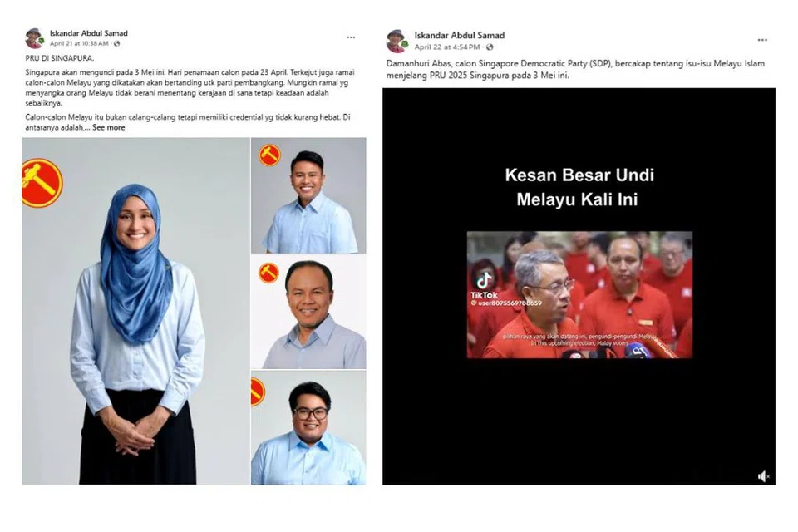The image size is (798, 532).
Task: Unmute the video using the speaker icon
Action: [763, 476]
